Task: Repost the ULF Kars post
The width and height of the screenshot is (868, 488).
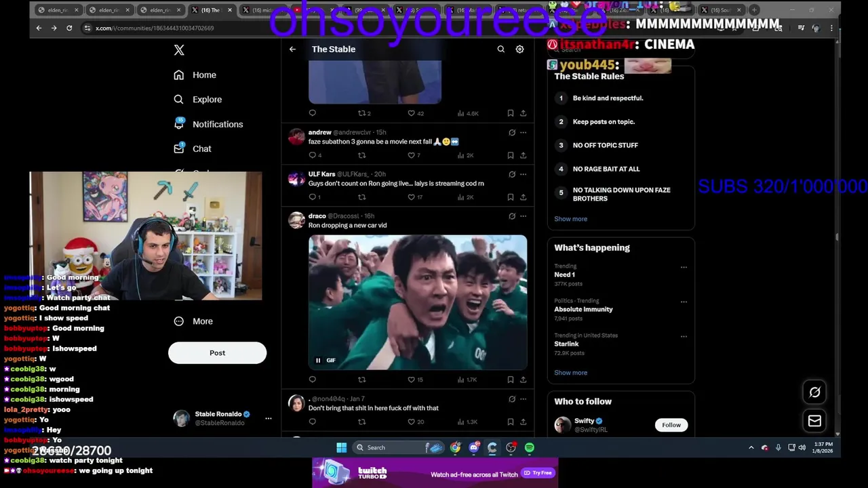Action: pos(361,197)
